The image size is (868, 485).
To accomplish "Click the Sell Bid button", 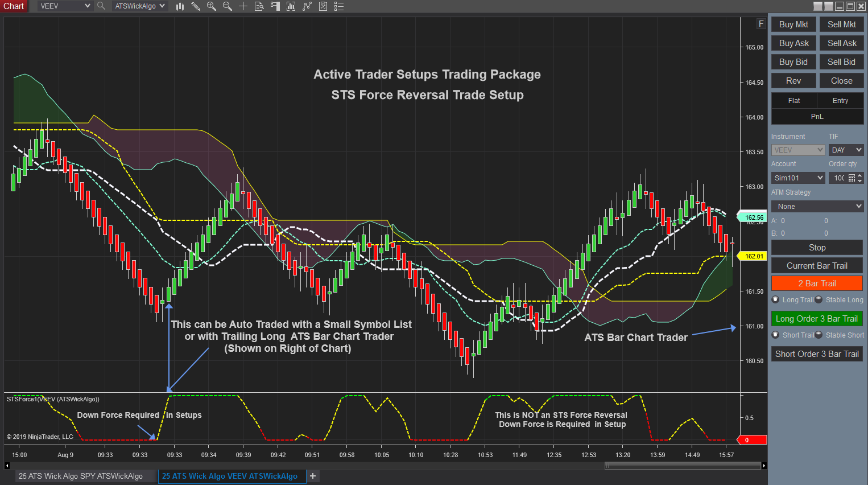I will [842, 62].
